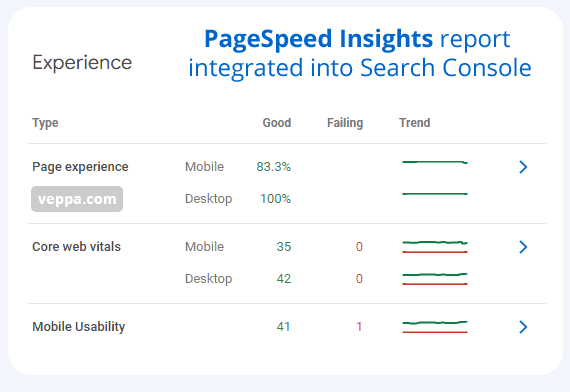Click the veppa.com domain badge
Screen dimensions: 570x392
[x=77, y=199]
